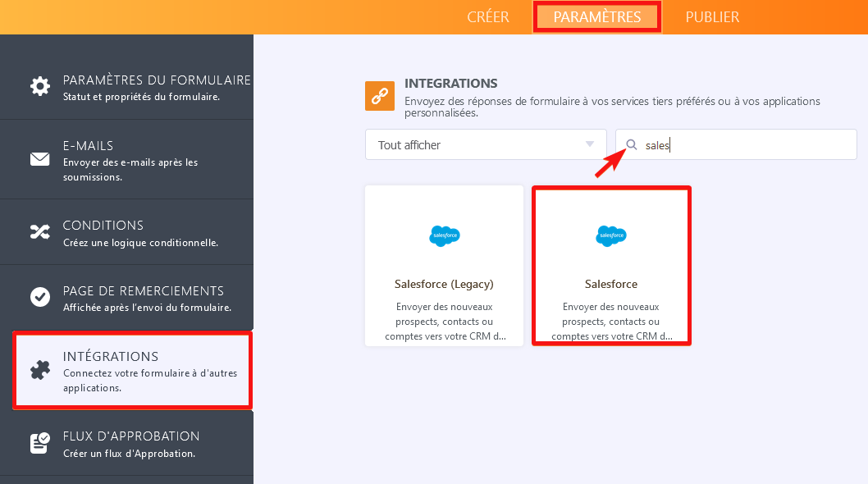
Task: Click the Salesforce cloud logo on non-legacy card
Action: click(x=611, y=236)
